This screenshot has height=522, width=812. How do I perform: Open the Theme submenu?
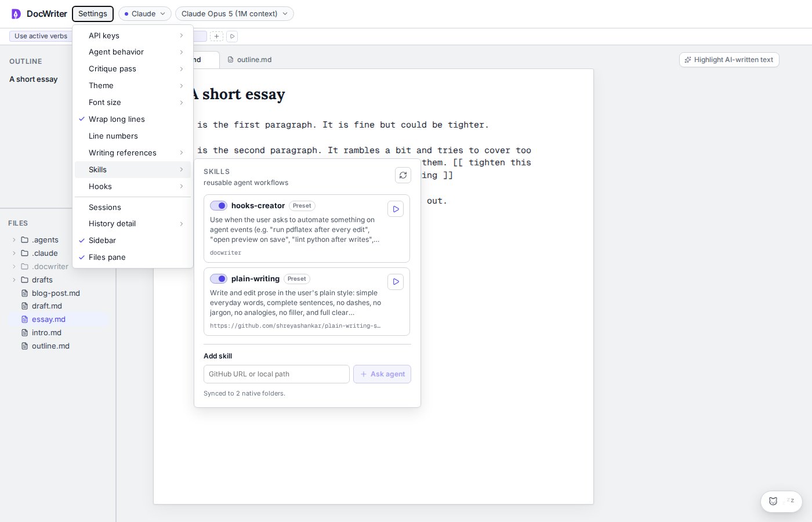[x=133, y=86]
